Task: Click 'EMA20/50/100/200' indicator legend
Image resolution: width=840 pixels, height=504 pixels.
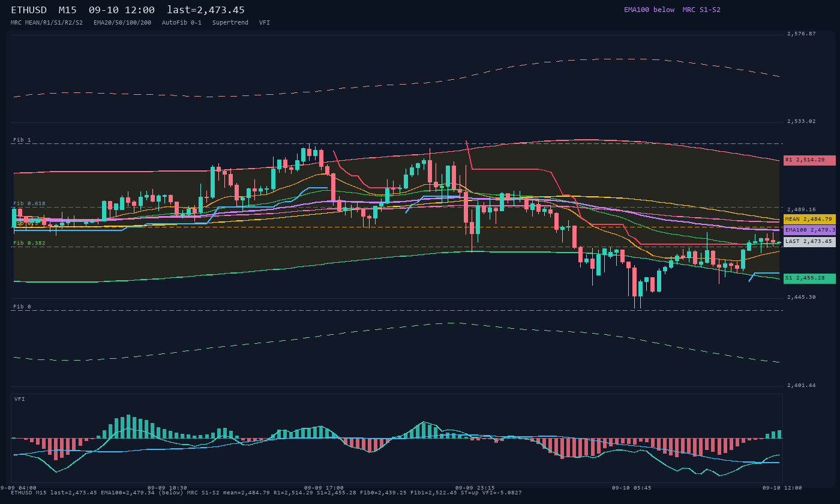Action: [x=122, y=22]
